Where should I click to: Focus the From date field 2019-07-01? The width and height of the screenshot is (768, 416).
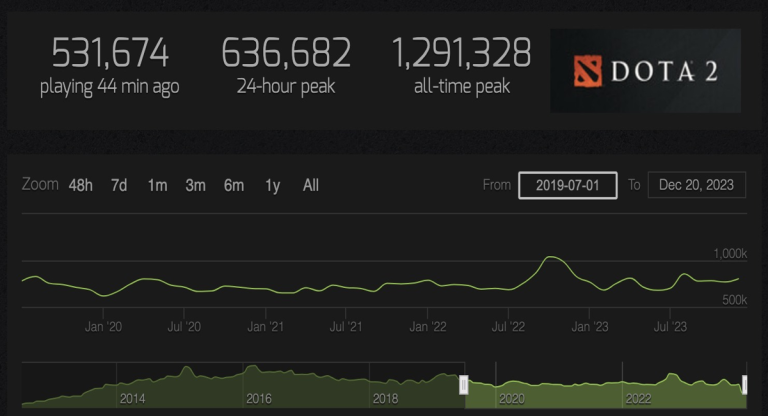pyautogui.click(x=568, y=185)
